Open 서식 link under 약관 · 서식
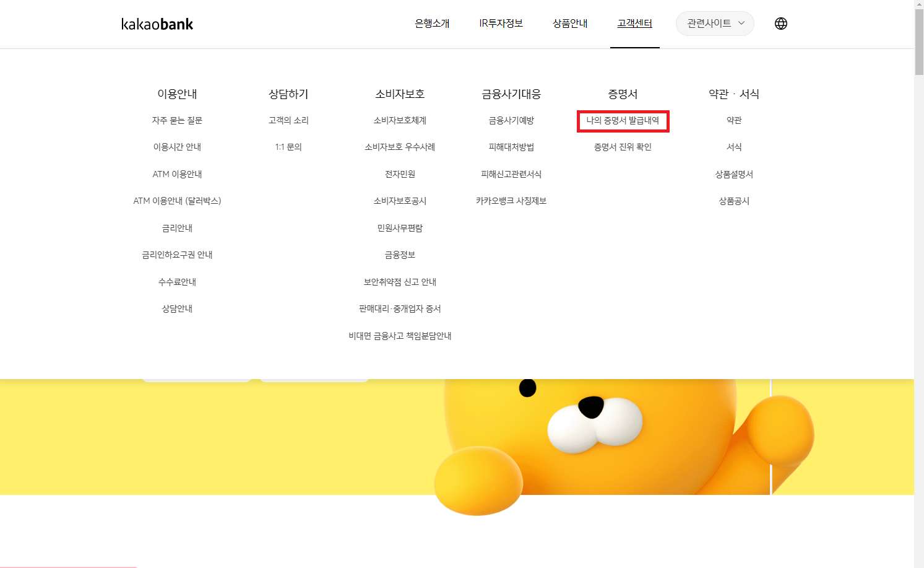Viewport: 924px width, 568px height. (734, 147)
